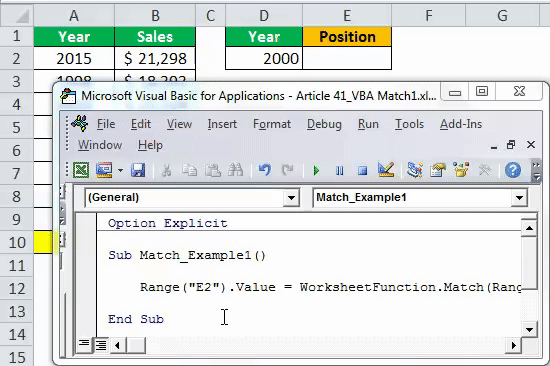This screenshot has width=550, height=366.
Task: Open the Insert menu
Action: 222,124
